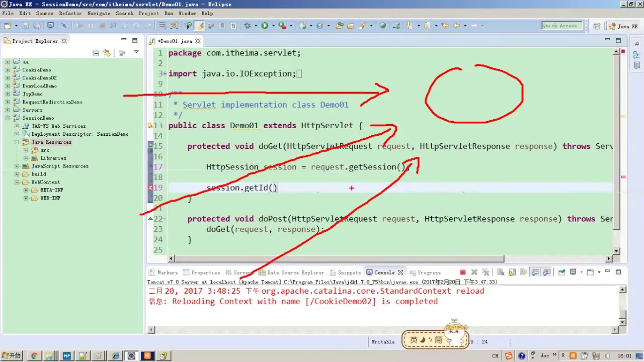Click the taskbar clock showing 16:01
The height and width of the screenshot is (362, 644).
[x=624, y=355]
